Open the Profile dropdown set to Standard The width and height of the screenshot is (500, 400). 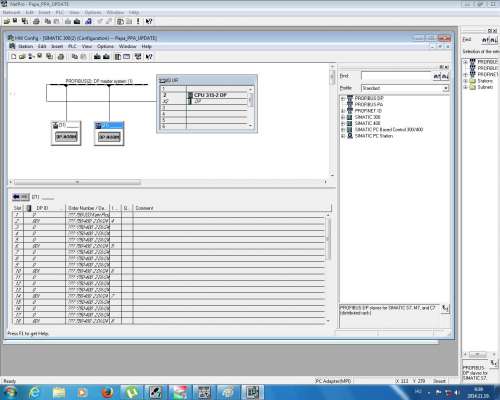(445, 88)
